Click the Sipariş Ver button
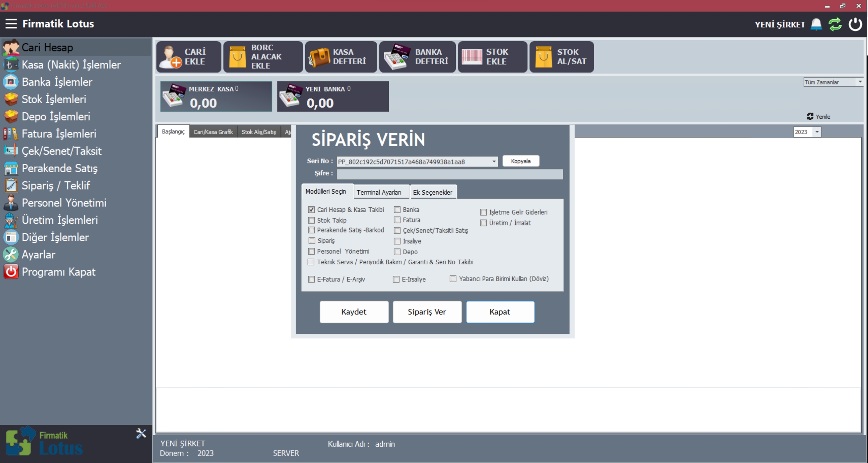 click(427, 312)
